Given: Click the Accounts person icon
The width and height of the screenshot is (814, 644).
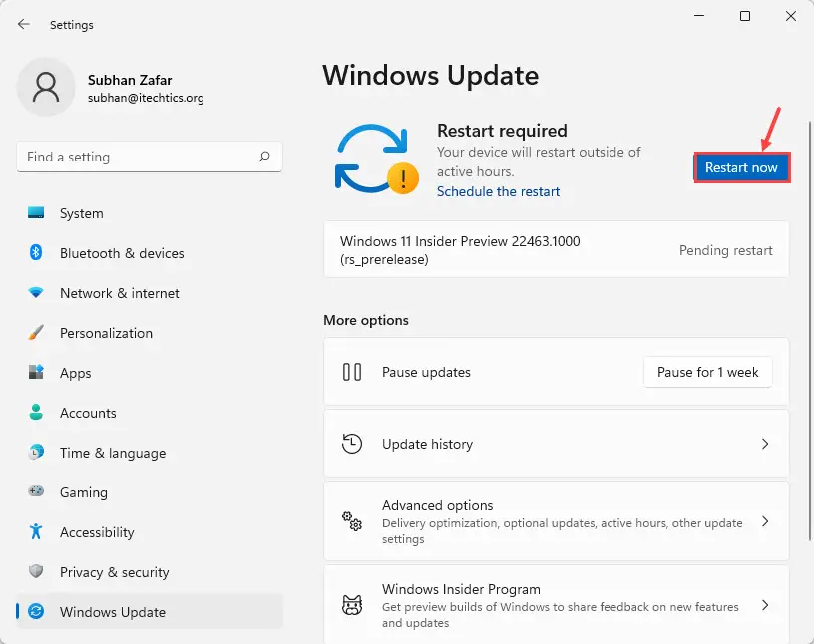Looking at the screenshot, I should (36, 412).
